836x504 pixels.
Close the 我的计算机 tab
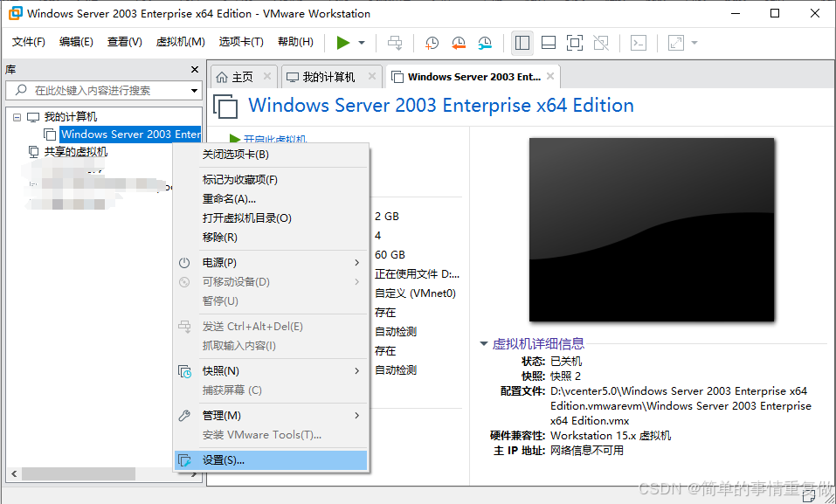372,76
